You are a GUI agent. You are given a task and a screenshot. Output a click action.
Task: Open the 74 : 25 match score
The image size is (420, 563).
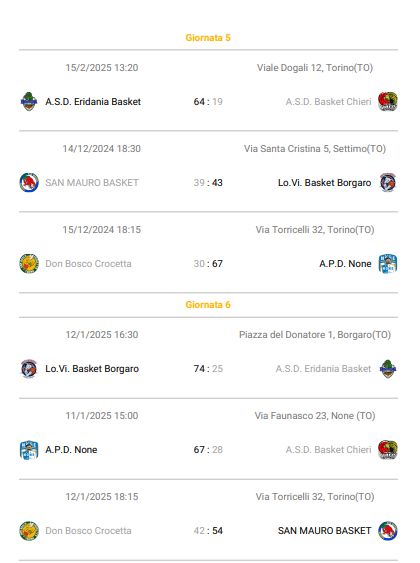click(208, 369)
